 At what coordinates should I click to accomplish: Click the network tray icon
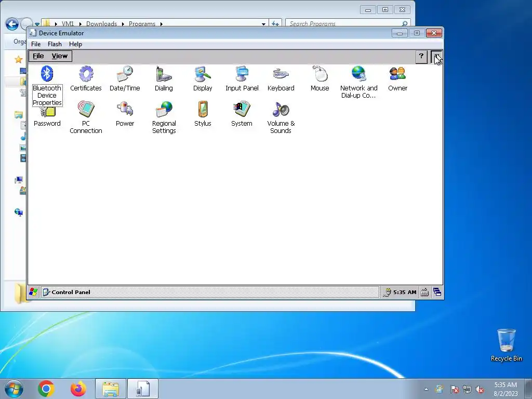[x=467, y=389]
